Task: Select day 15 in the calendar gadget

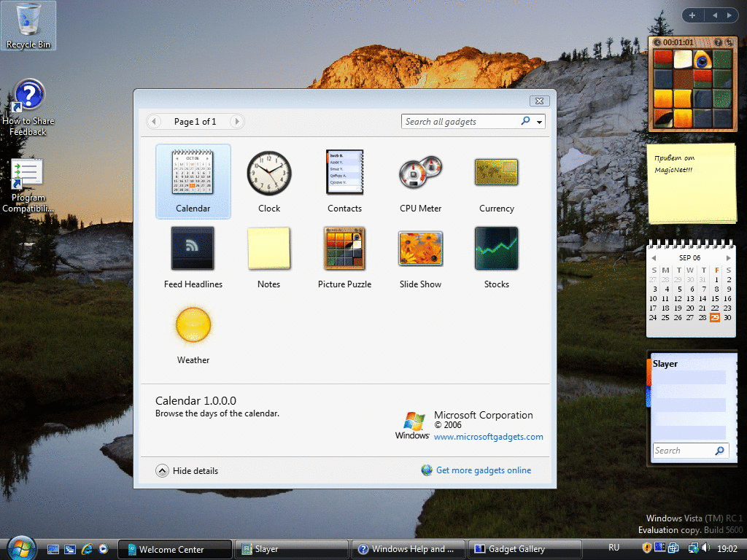Action: point(715,298)
